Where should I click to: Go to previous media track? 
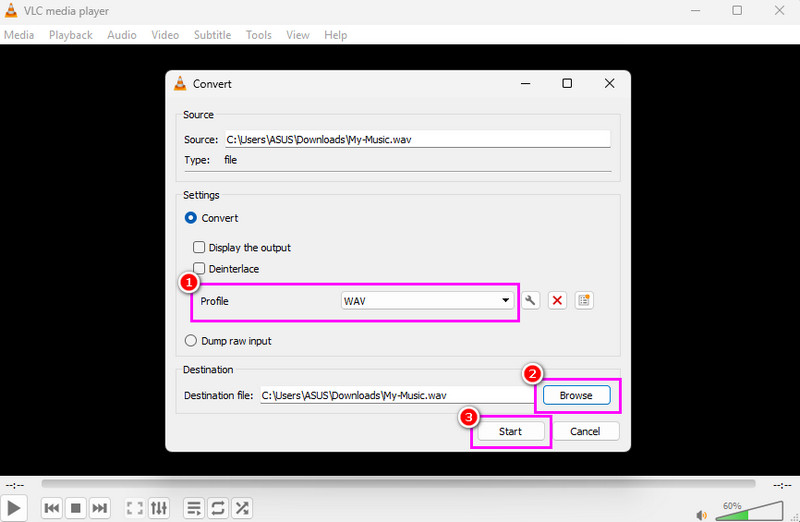pyautogui.click(x=52, y=508)
